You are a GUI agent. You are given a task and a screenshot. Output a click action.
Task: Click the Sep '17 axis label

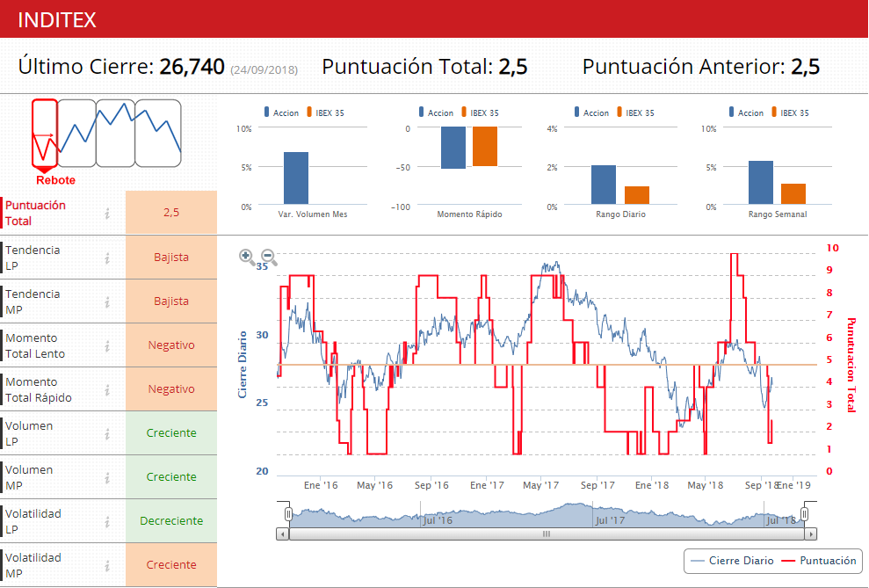pyautogui.click(x=597, y=485)
